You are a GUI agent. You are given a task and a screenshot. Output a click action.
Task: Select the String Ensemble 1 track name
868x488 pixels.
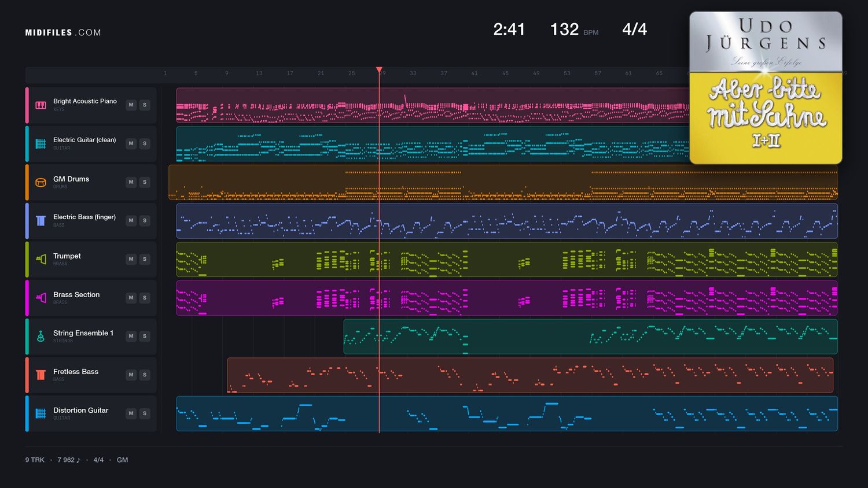[x=83, y=333]
